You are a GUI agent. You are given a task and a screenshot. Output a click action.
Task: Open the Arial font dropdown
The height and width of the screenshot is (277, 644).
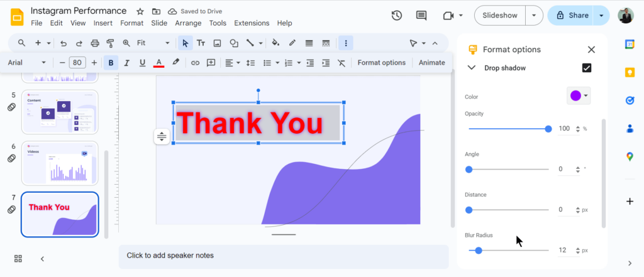tap(26, 63)
